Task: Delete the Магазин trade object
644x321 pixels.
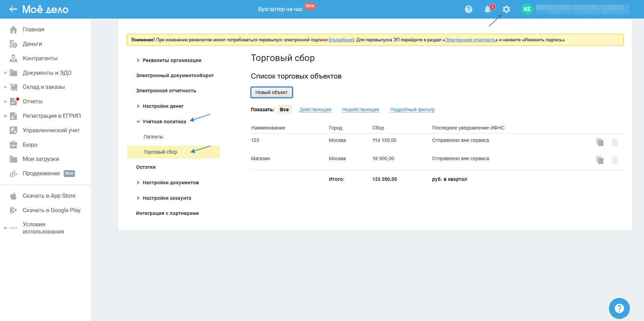Action: [615, 160]
